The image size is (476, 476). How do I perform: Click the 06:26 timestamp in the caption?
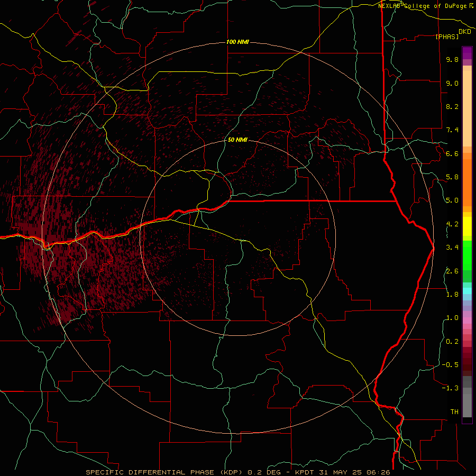[377, 472]
